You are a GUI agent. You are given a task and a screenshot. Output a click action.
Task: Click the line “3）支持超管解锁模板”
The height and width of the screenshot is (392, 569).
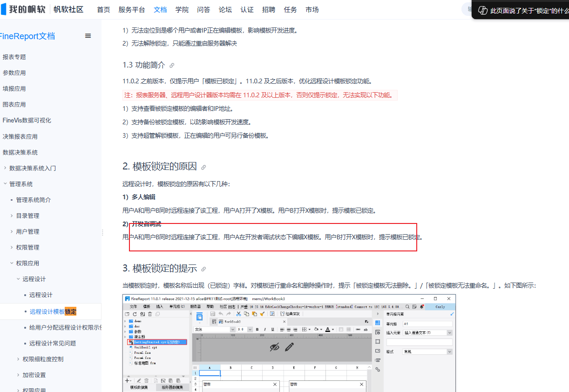[196, 136]
